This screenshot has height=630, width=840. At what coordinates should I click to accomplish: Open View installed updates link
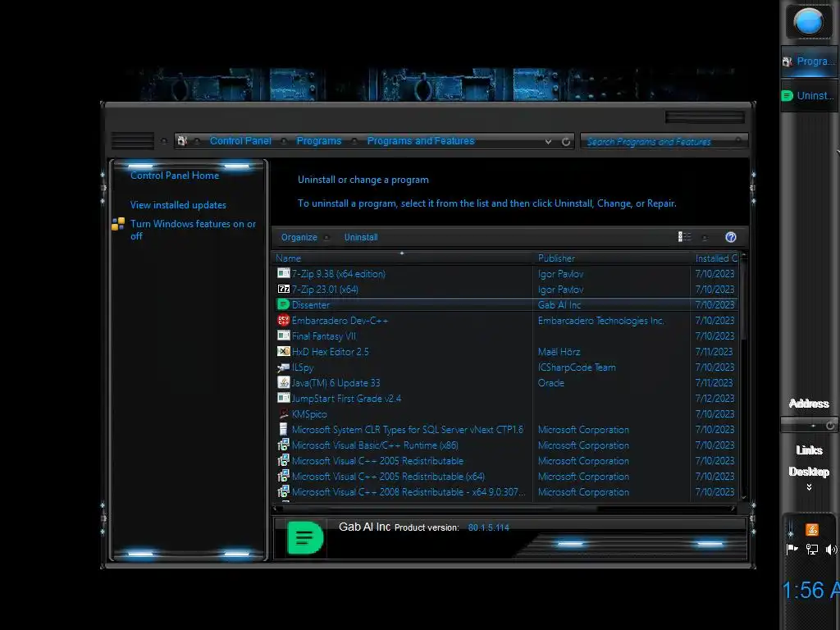pos(178,204)
